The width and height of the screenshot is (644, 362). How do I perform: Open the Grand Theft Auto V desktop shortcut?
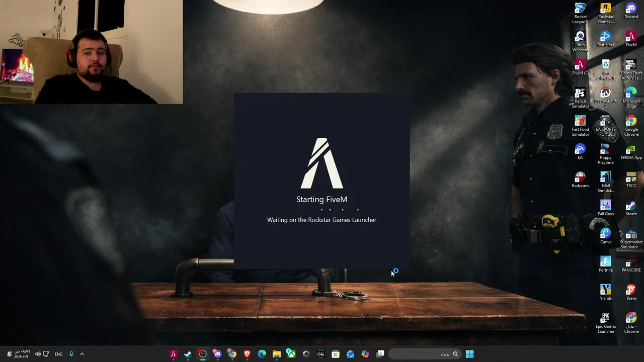(x=631, y=69)
